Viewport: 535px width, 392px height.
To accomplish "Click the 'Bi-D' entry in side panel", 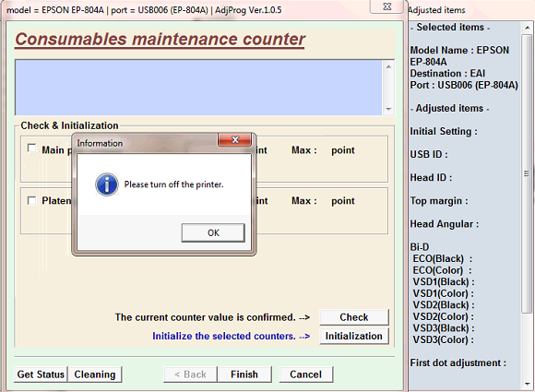I will [420, 247].
